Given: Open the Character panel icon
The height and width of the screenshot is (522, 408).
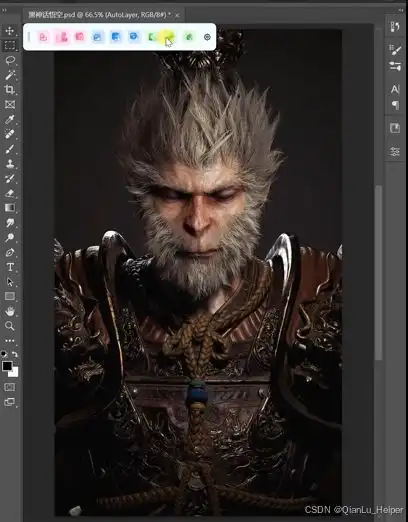Looking at the screenshot, I should pyautogui.click(x=395, y=89).
